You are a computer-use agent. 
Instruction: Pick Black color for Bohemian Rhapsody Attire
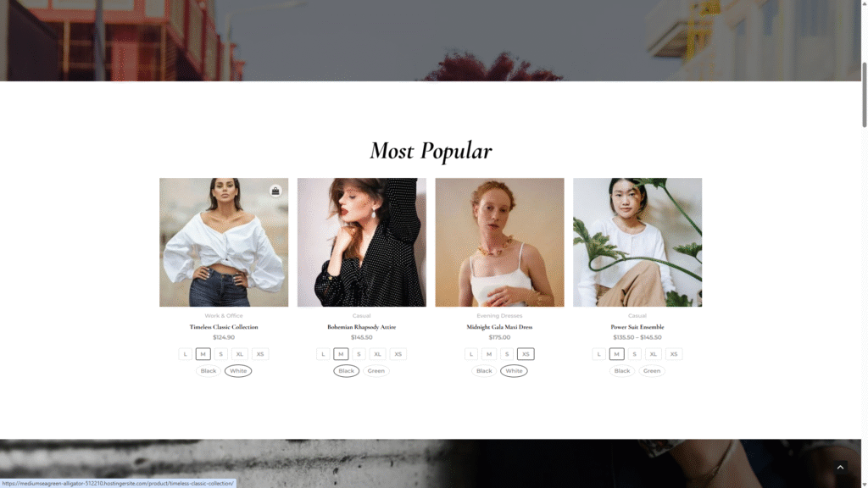tap(346, 371)
